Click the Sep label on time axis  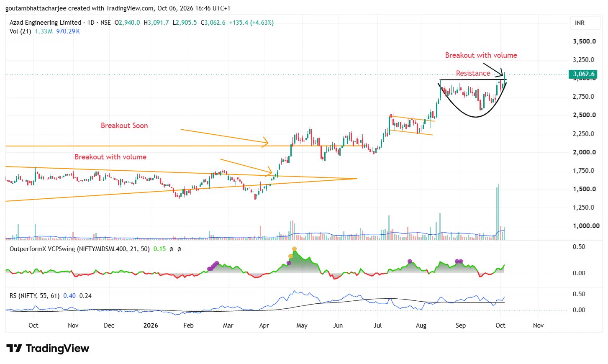461,326
